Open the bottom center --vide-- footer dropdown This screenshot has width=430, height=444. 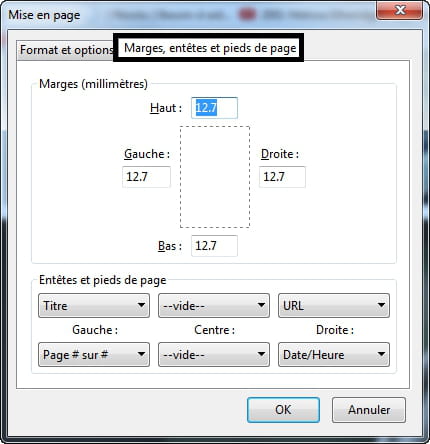coord(214,354)
